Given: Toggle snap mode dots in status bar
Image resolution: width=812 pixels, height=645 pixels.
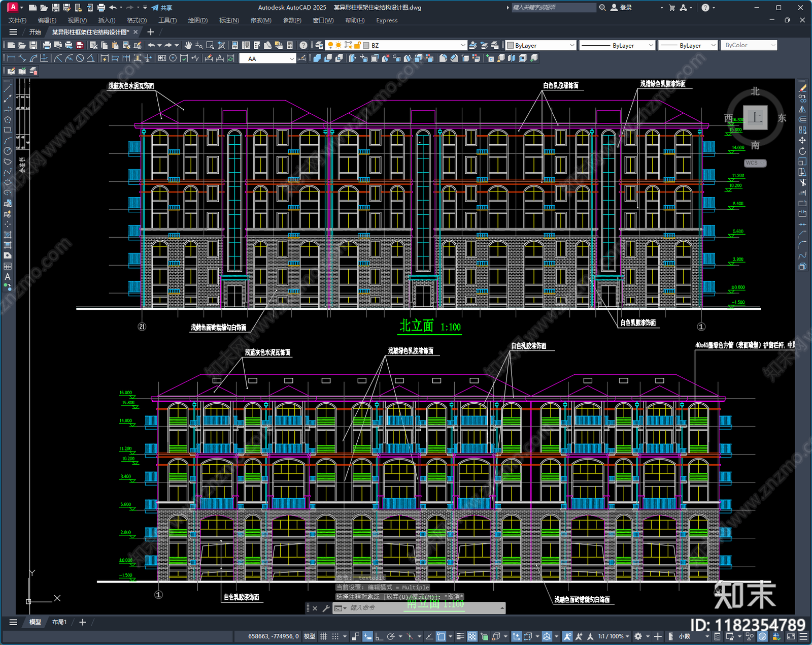Looking at the screenshot, I should pyautogui.click(x=335, y=636).
